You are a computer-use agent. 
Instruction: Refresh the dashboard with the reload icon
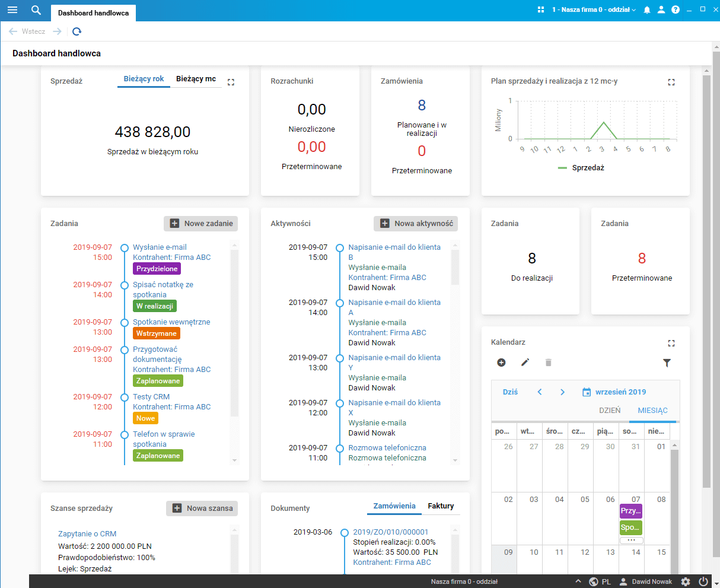click(x=77, y=31)
